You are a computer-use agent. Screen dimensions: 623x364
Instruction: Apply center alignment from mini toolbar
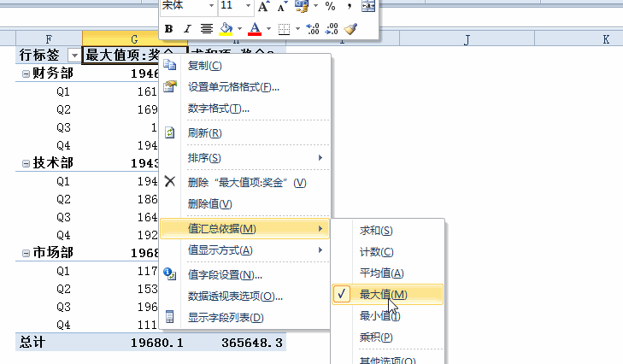pos(206,29)
